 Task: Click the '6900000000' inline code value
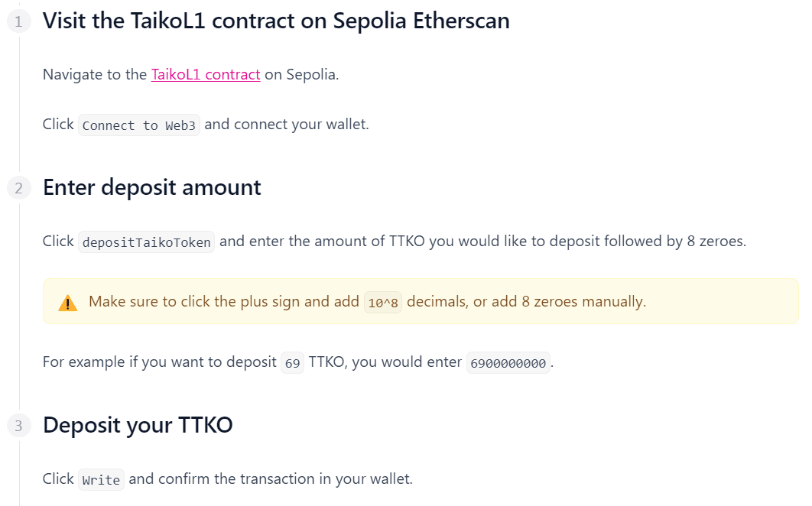508,363
